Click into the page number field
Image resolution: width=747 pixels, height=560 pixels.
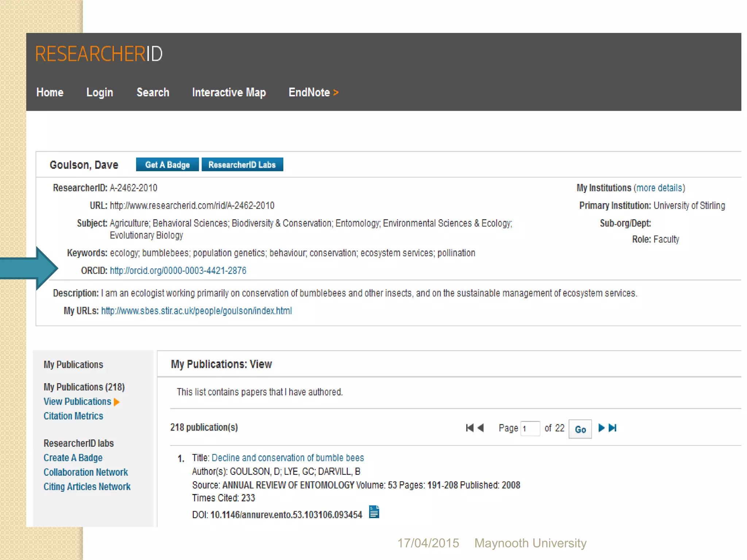tap(530, 428)
